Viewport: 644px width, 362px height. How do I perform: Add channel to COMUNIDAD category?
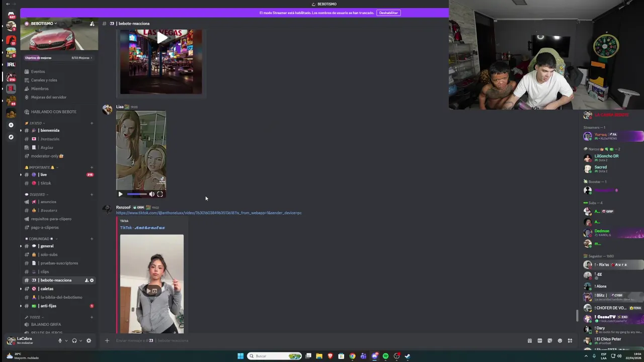(92, 239)
